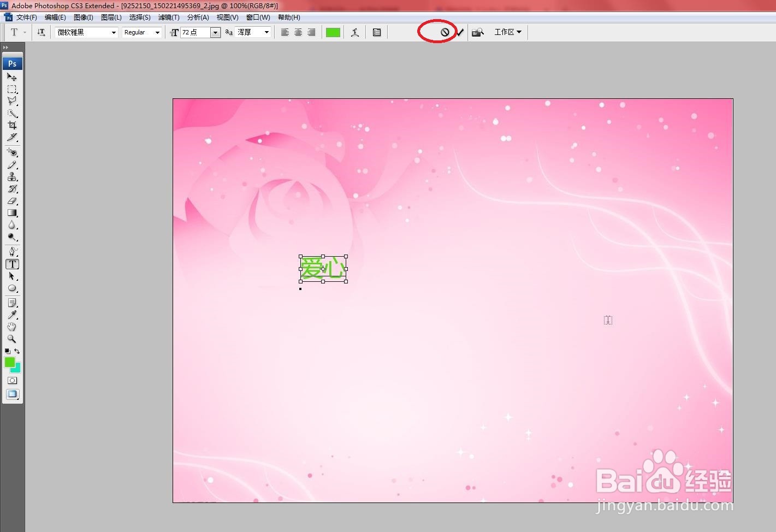Viewport: 776px width, 532px height.
Task: Select the Pen tool
Action: pos(12,252)
